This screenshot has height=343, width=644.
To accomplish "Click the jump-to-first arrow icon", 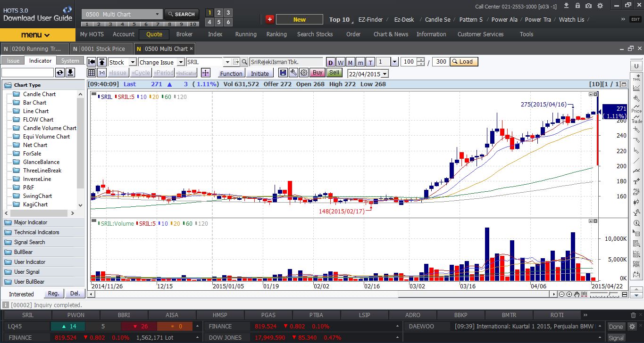I will coord(92,62).
